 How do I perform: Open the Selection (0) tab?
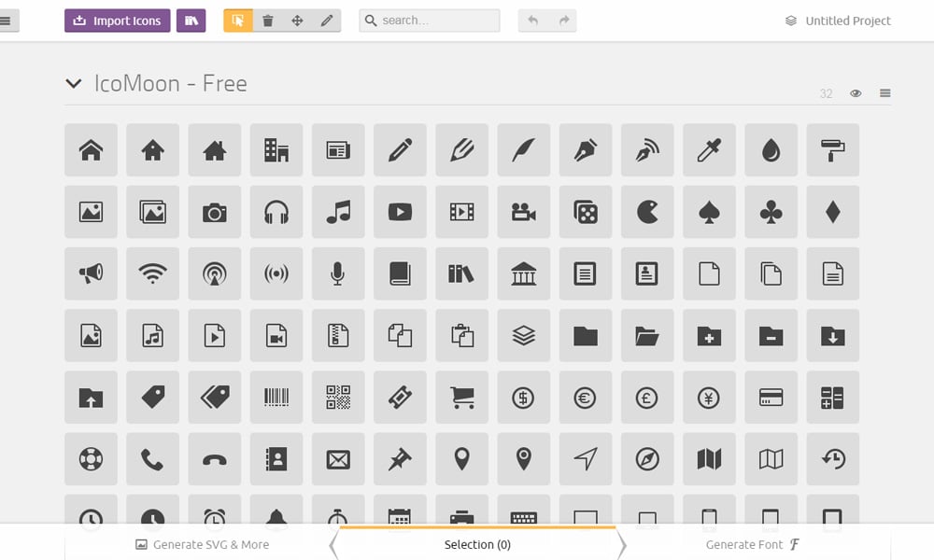click(x=477, y=544)
